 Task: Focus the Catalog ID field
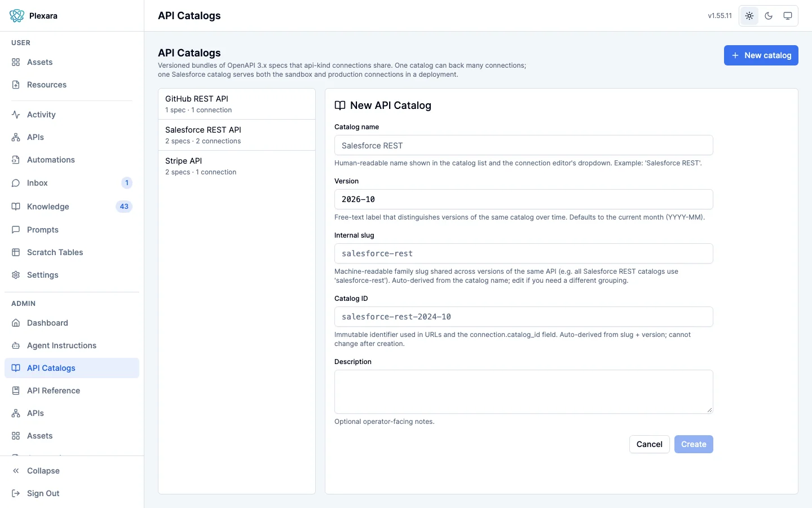tap(523, 317)
